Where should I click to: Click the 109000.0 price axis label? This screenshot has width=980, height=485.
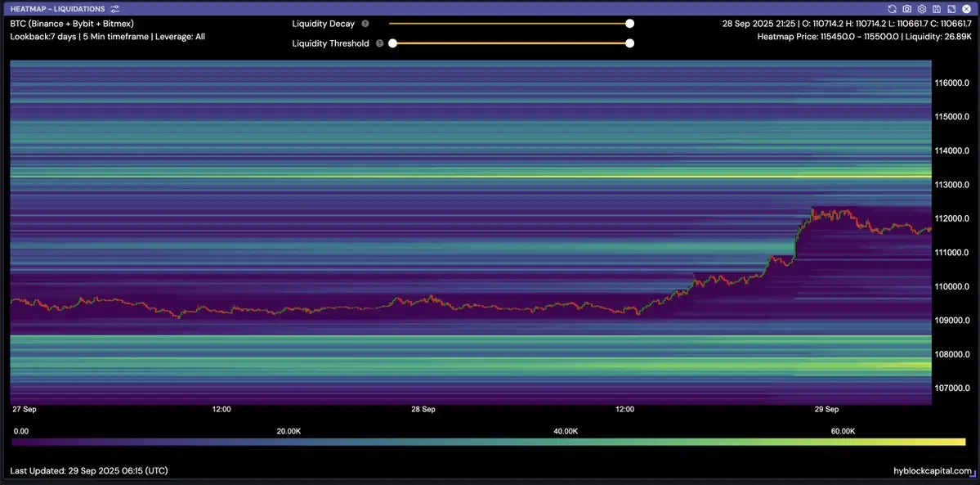pyautogui.click(x=952, y=321)
